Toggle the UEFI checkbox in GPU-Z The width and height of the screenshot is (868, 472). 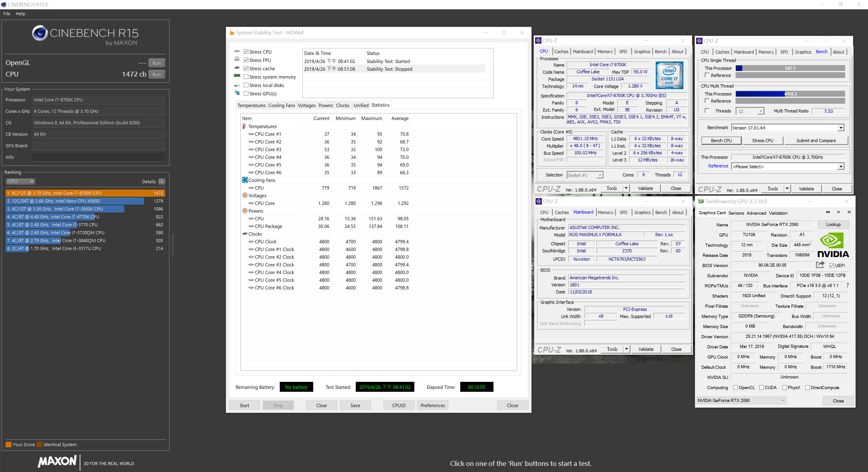tap(832, 265)
